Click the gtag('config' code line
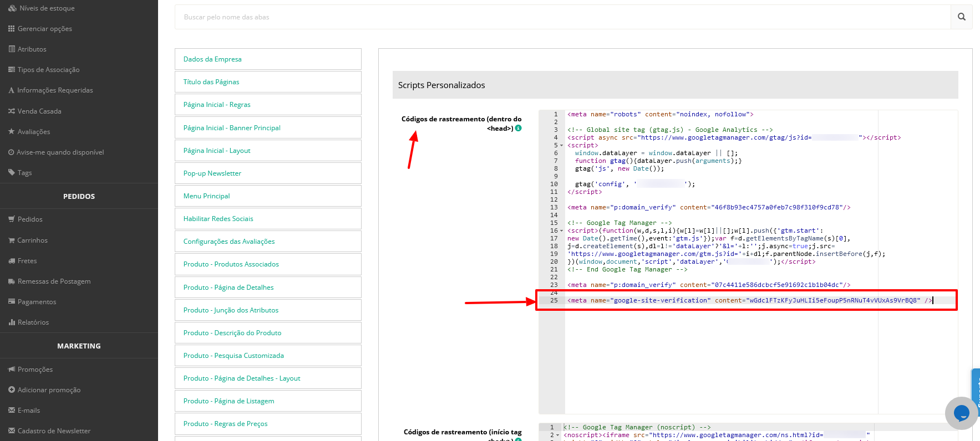Screen dimensions: 980x441 [635, 184]
